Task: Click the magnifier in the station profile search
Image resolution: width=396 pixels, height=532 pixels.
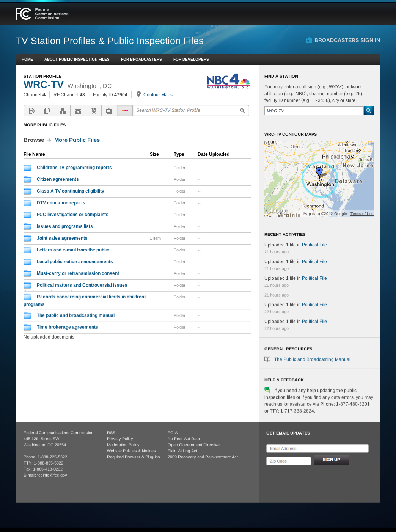Action: pos(242,111)
